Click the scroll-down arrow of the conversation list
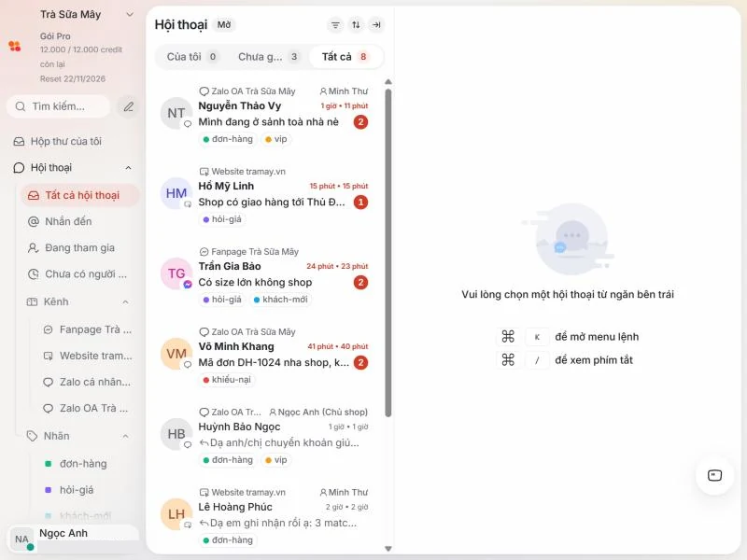Viewport: 747px width, 560px height. [388, 549]
